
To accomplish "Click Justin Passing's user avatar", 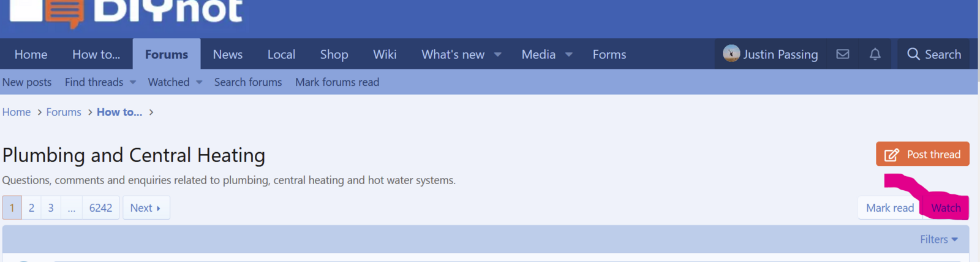I will (x=731, y=53).
